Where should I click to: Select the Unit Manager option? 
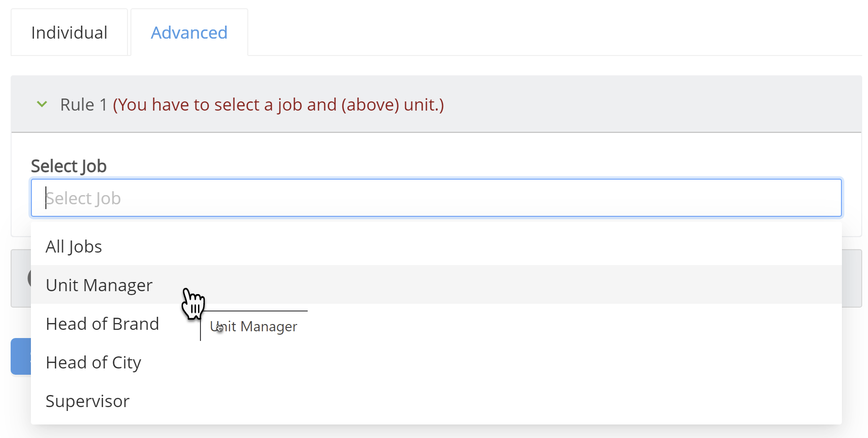436,285
